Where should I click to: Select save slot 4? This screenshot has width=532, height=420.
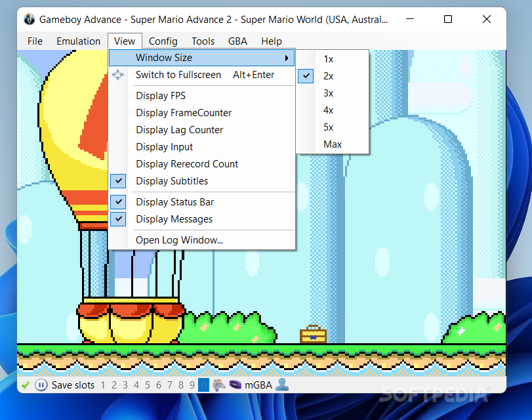pyautogui.click(x=136, y=385)
